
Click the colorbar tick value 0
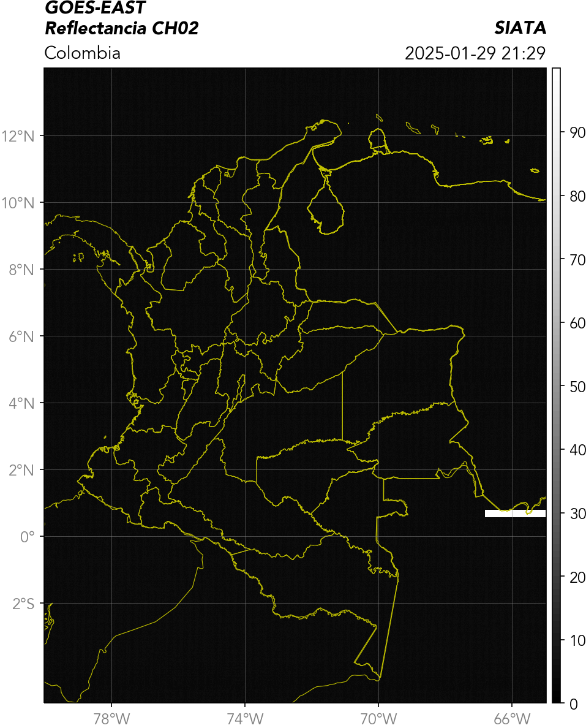coord(574,704)
